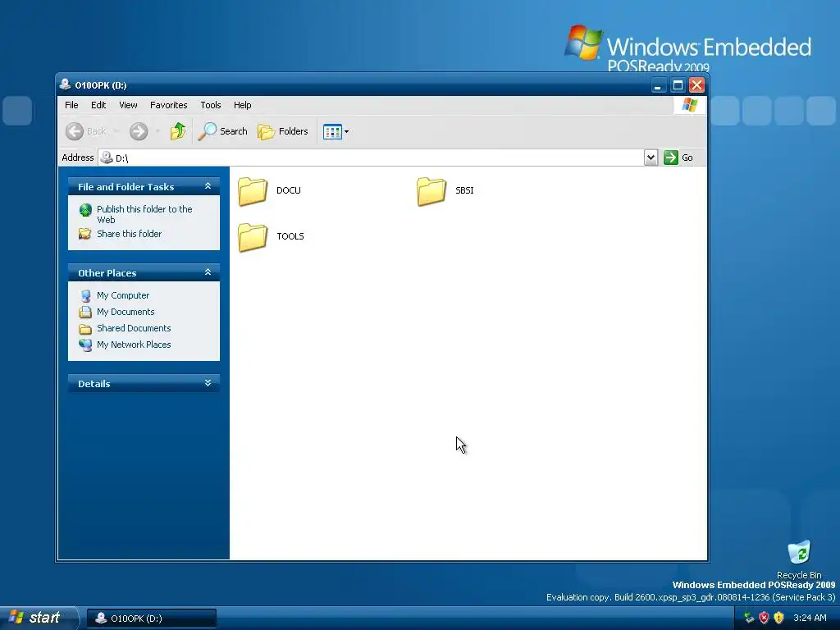Click the Search magnifier button
Image resolution: width=840 pixels, height=630 pixels.
click(223, 131)
